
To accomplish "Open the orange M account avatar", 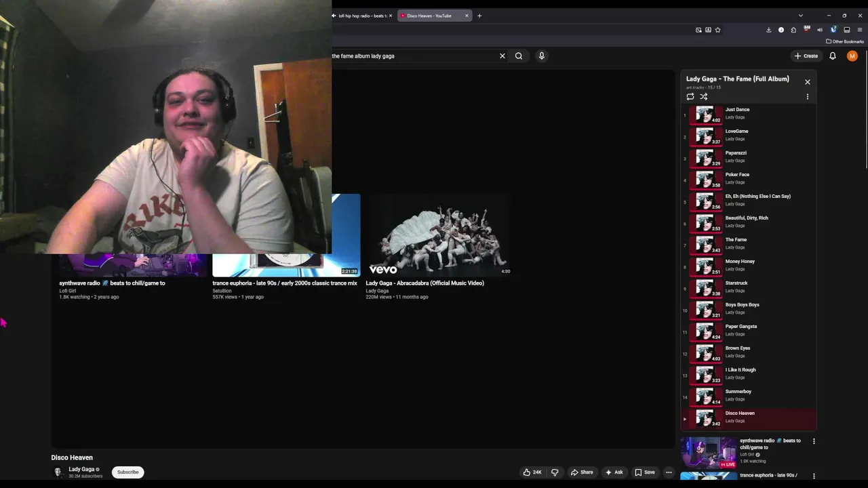I will (852, 56).
